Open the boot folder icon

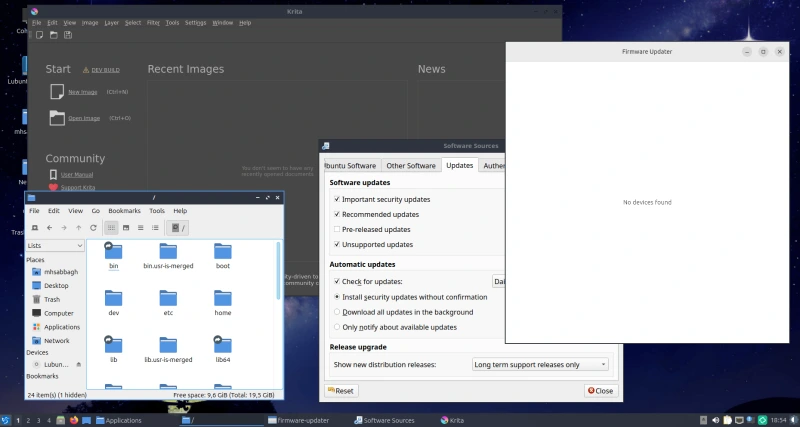pyautogui.click(x=222, y=252)
